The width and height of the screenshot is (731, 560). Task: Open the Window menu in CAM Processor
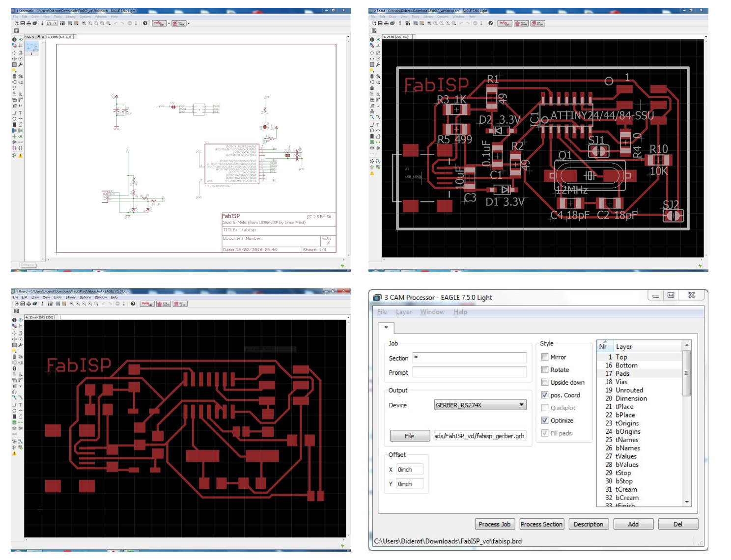tap(432, 312)
